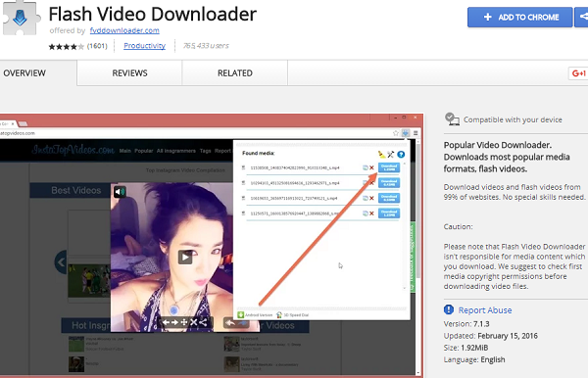This screenshot has width=588, height=378.
Task: Click the green Android Version icon
Action: 240,314
